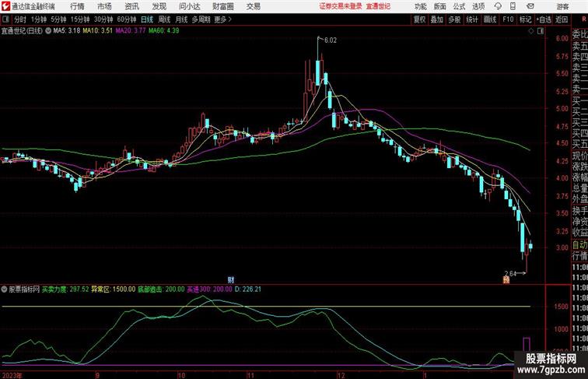The height and width of the screenshot is (379, 588).
Task: Click the MA5: 3.18 value label
Action: (x=67, y=31)
